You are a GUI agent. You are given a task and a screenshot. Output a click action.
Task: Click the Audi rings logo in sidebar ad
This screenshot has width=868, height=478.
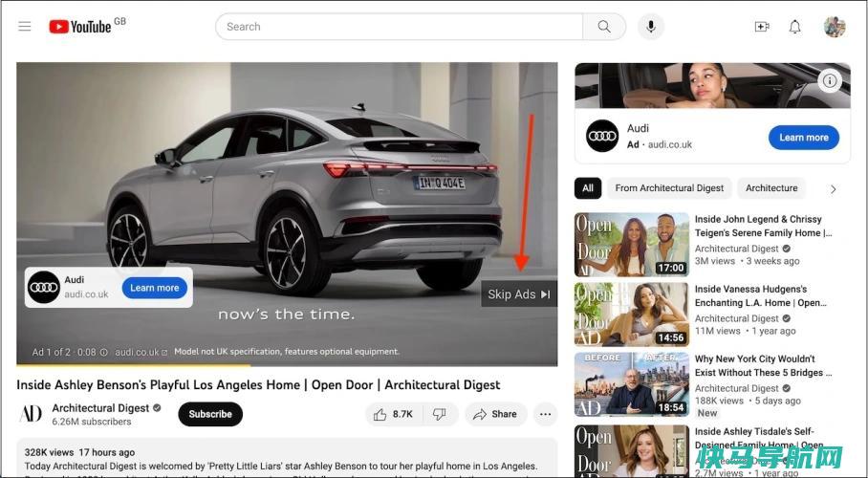pyautogui.click(x=602, y=136)
